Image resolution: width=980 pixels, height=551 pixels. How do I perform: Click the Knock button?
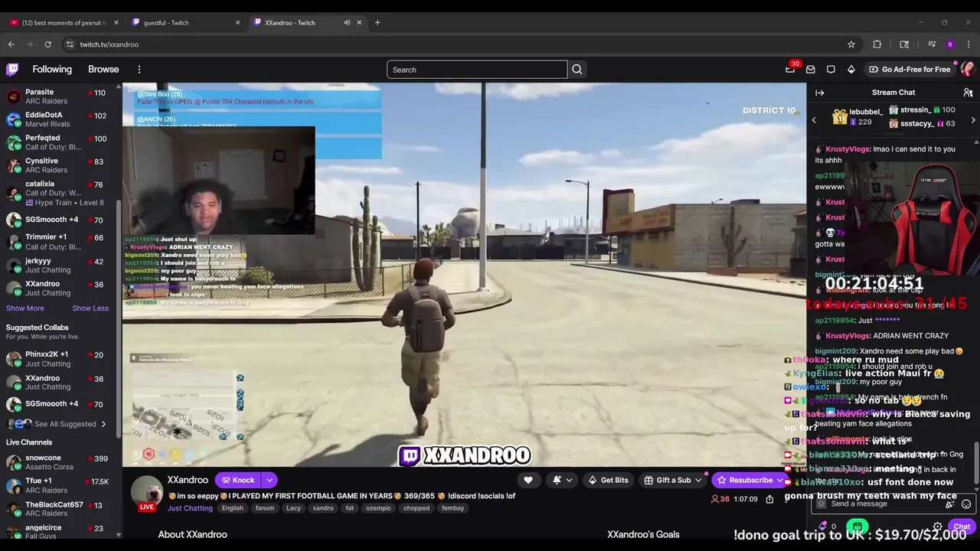pyautogui.click(x=237, y=480)
